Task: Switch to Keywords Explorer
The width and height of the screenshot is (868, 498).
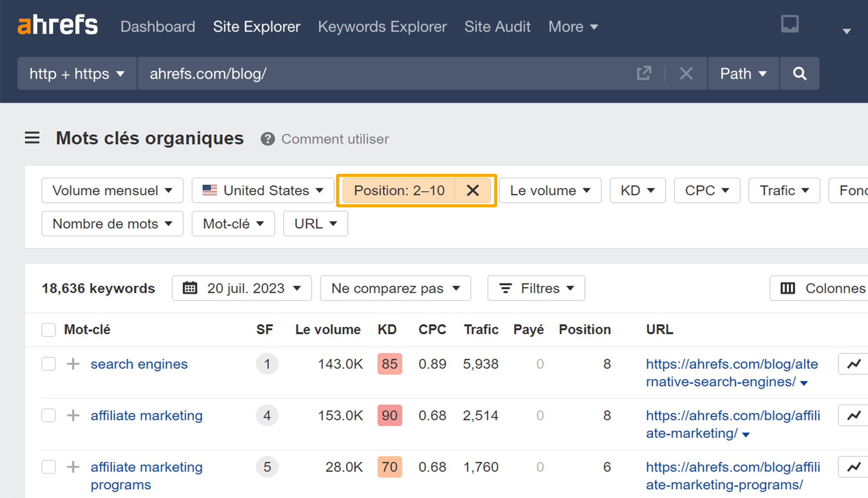Action: (382, 27)
